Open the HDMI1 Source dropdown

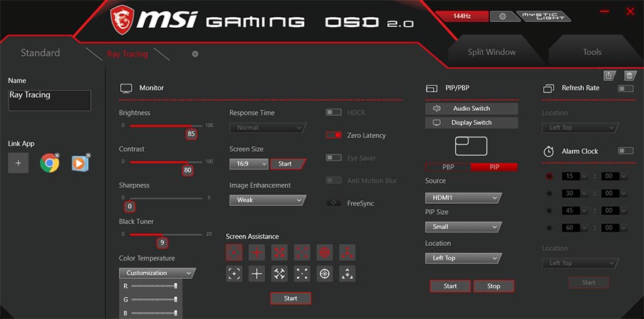point(463,198)
